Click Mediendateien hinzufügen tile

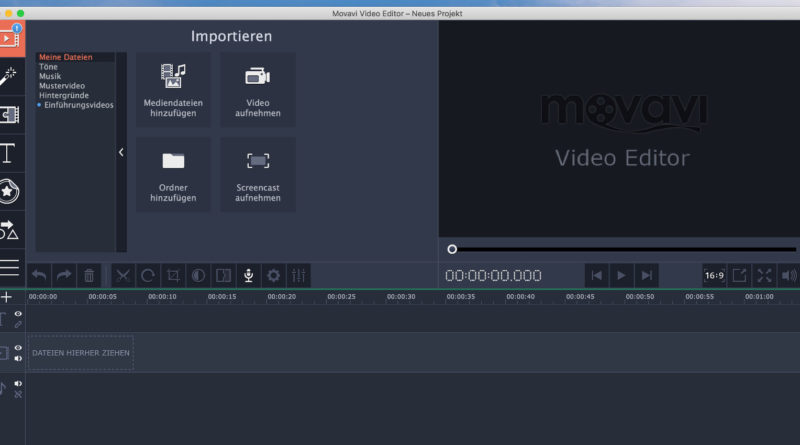(x=173, y=90)
